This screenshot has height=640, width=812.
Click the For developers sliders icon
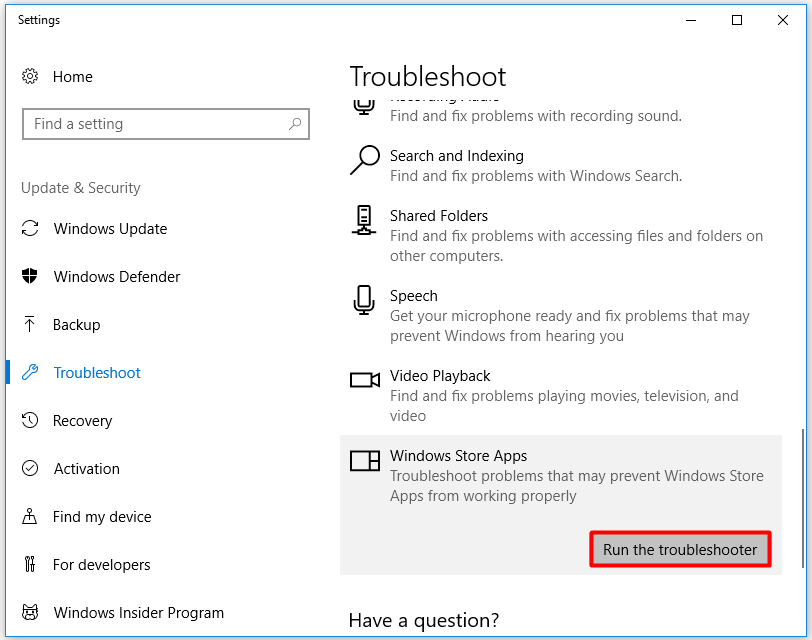pos(30,565)
